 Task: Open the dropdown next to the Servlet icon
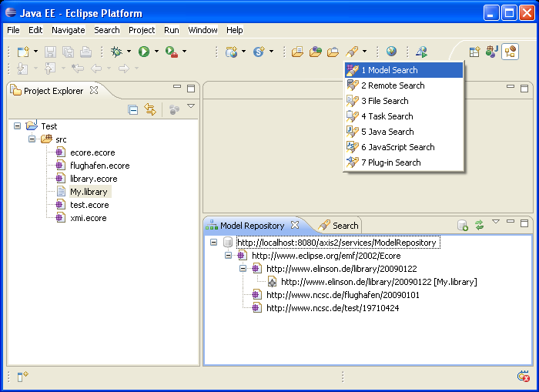pyautogui.click(x=271, y=52)
